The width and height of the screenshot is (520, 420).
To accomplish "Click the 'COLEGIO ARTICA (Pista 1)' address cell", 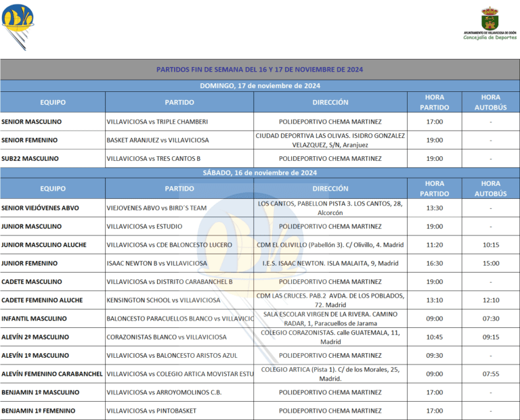I will tap(330, 374).
